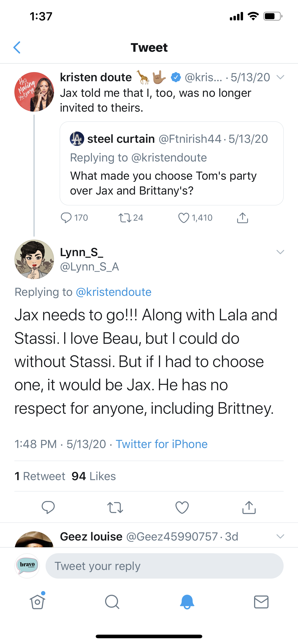The image size is (298, 644).
Task: Open the options chevron on Lynn_S_'s reply
Action: pos(280,252)
